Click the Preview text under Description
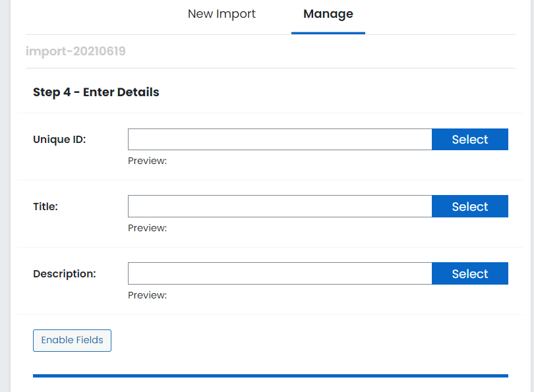This screenshot has width=534, height=392. click(x=147, y=295)
